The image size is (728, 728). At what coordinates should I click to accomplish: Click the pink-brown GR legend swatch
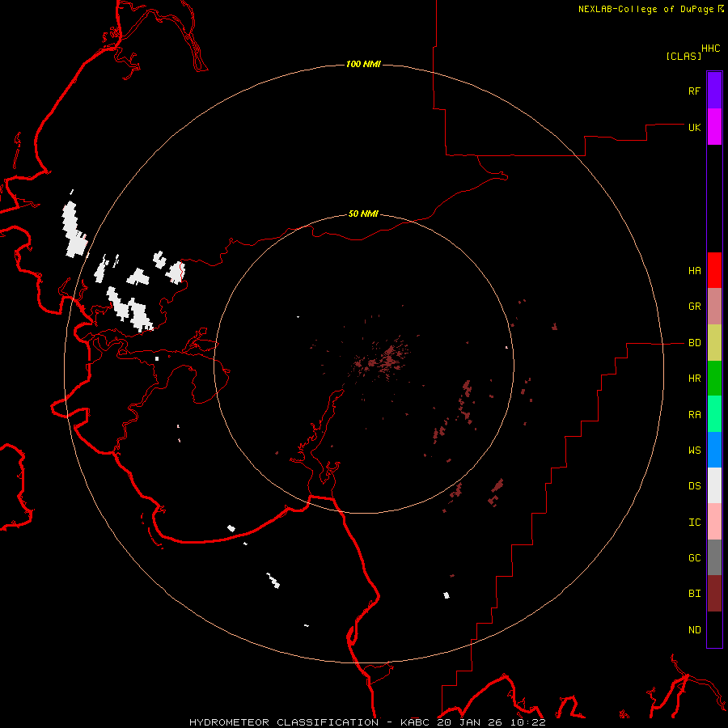[x=714, y=306]
